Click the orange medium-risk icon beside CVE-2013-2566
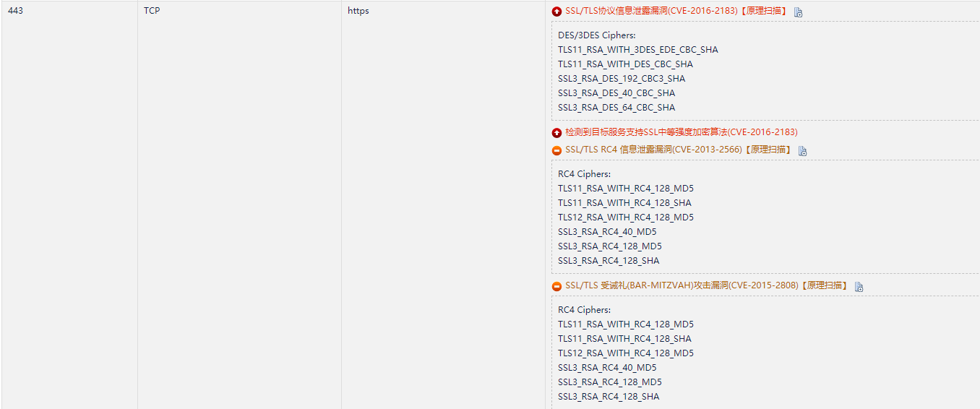 (x=556, y=150)
